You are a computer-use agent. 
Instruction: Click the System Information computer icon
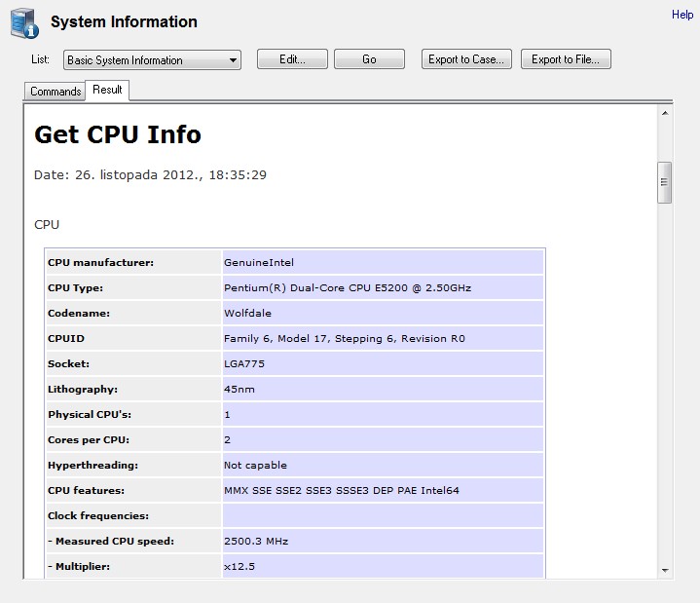[25, 22]
